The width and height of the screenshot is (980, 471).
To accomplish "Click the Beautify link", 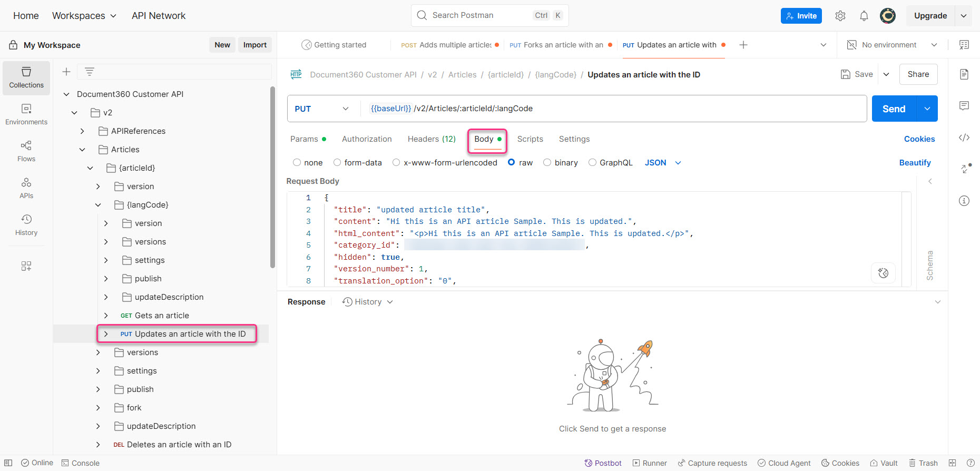I will [x=915, y=163].
